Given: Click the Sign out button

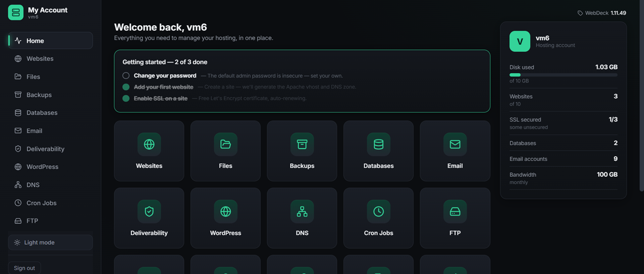Looking at the screenshot, I should 25,268.
